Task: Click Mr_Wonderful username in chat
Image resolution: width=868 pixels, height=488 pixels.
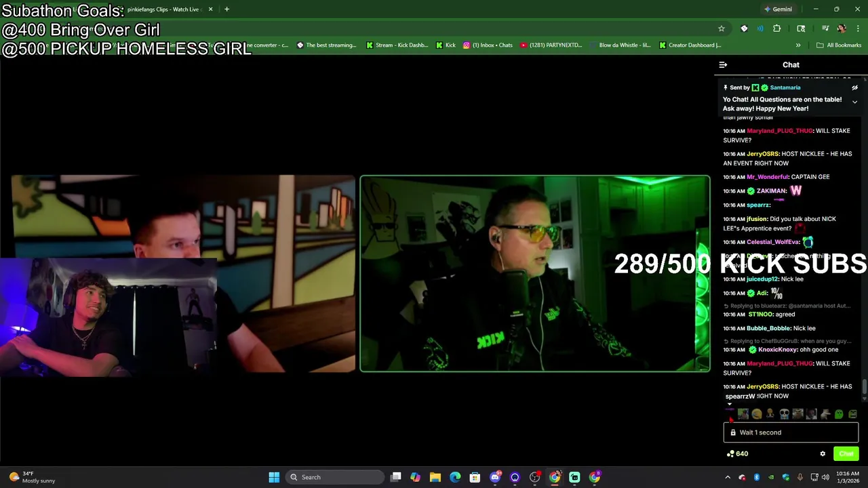Action: [768, 177]
